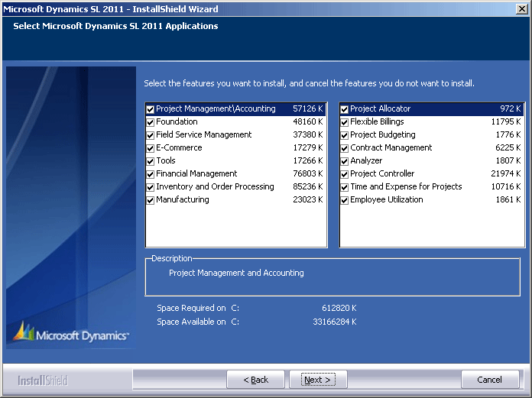This screenshot has height=398, width=532.
Task: Click the Back button
Action: [255, 380]
